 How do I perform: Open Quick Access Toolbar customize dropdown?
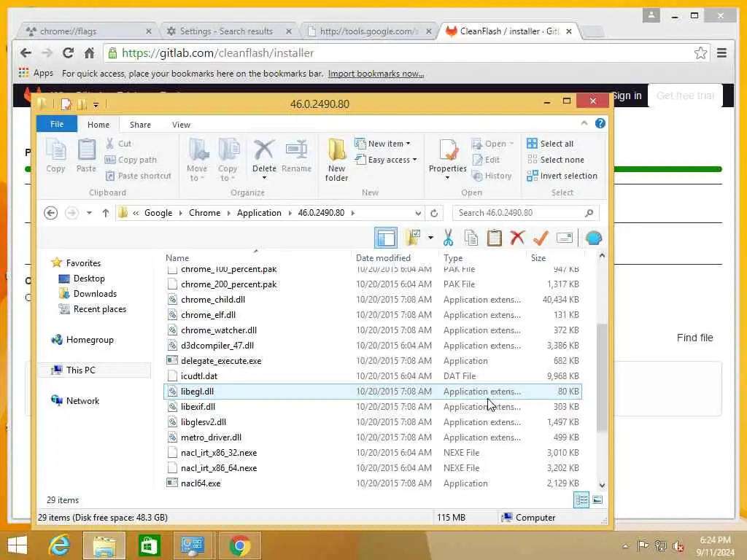[96, 104]
